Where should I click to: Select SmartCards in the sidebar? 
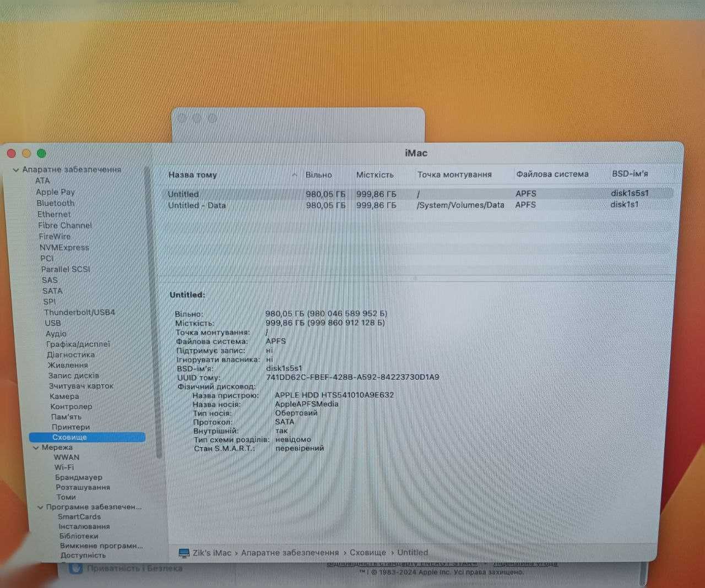pyautogui.click(x=79, y=517)
